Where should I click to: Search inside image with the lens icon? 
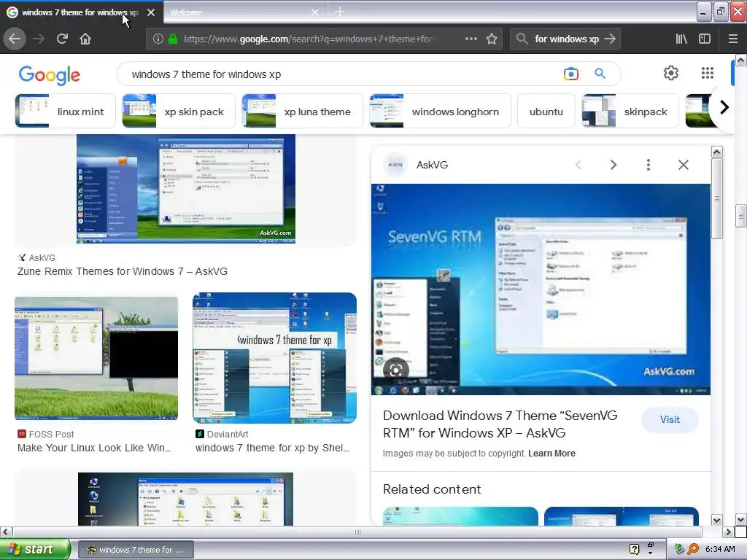click(x=396, y=370)
